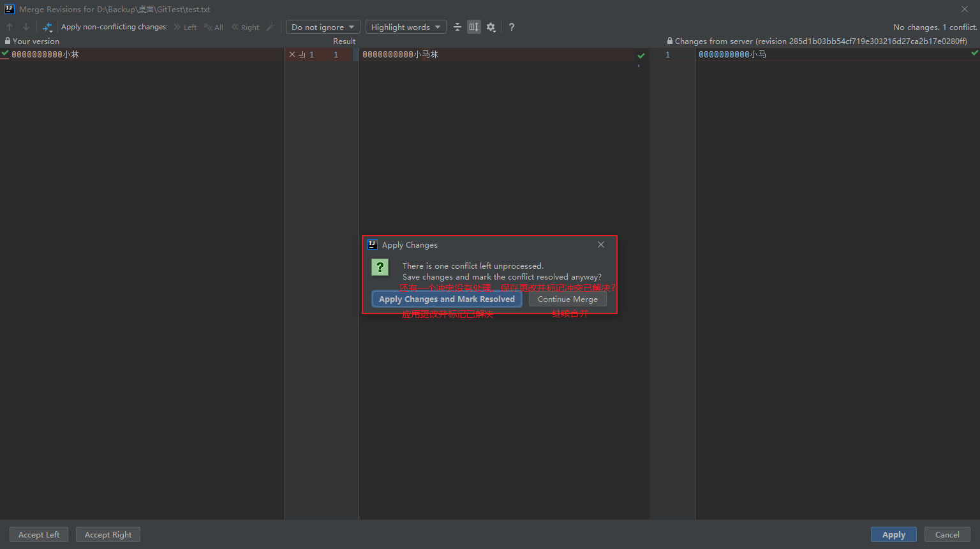Click the Result header label
Screen dimensions: 980x549
344,41
